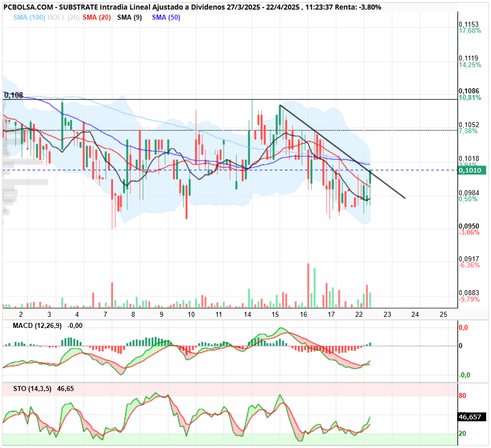
Task: Click the stochastic 80 overbought level label
Action: coord(463,396)
